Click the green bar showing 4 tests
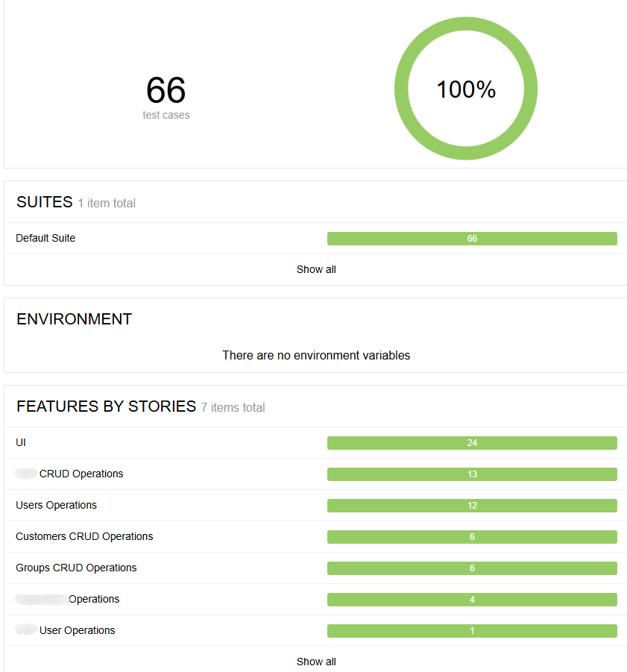The image size is (627, 672). click(472, 600)
